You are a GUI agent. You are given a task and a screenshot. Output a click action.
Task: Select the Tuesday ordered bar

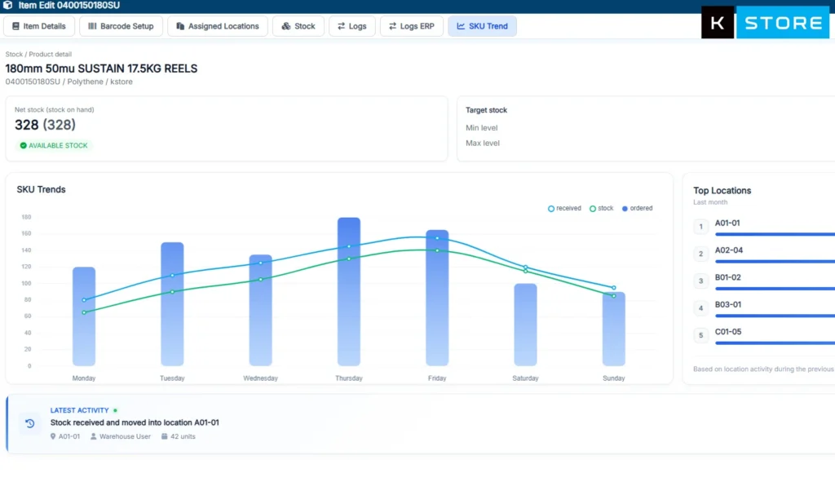coord(172,304)
